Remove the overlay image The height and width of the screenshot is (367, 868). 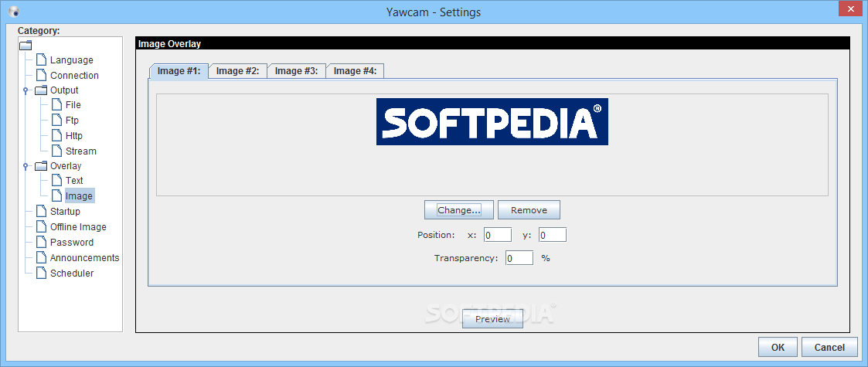pyautogui.click(x=529, y=210)
